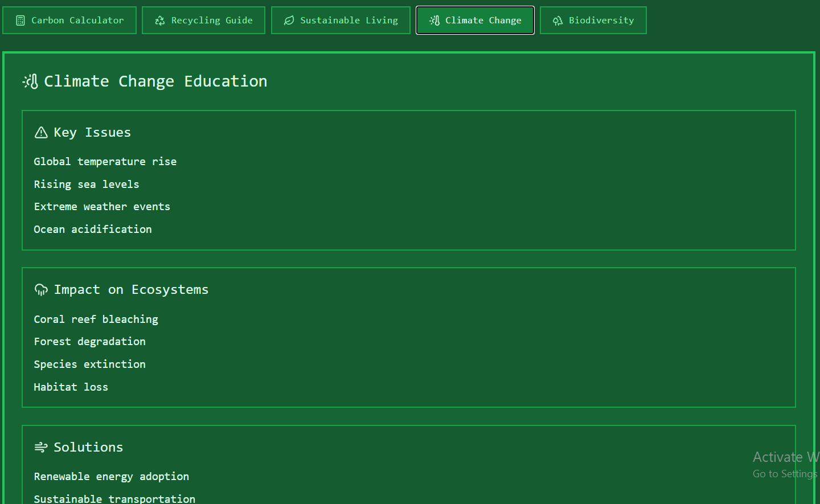Select the 'Extreme weather events' item
The height and width of the screenshot is (504, 820).
point(102,207)
